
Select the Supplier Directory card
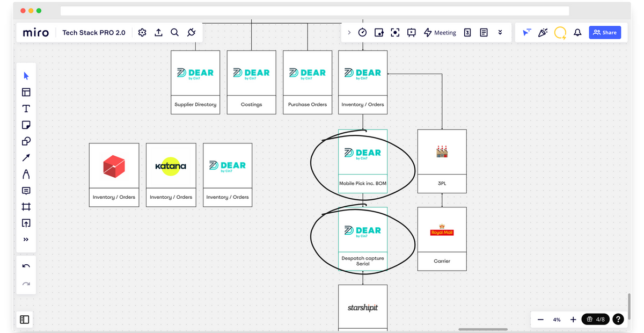pos(195,82)
